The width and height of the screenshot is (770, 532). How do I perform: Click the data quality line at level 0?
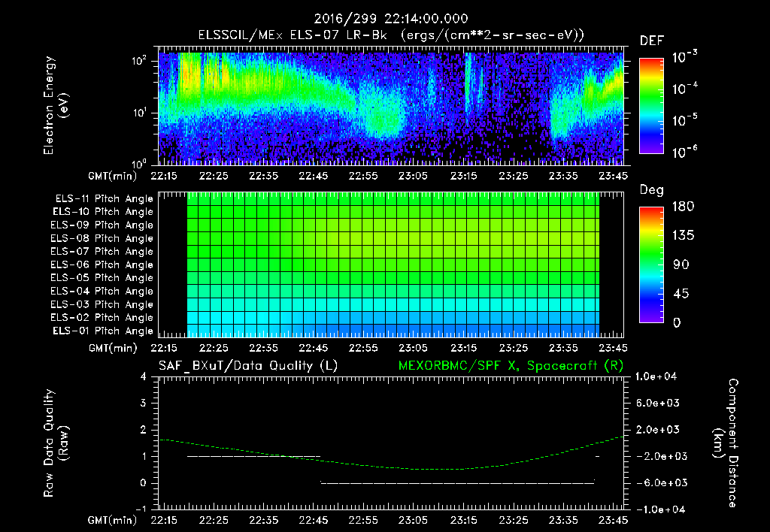click(x=458, y=483)
